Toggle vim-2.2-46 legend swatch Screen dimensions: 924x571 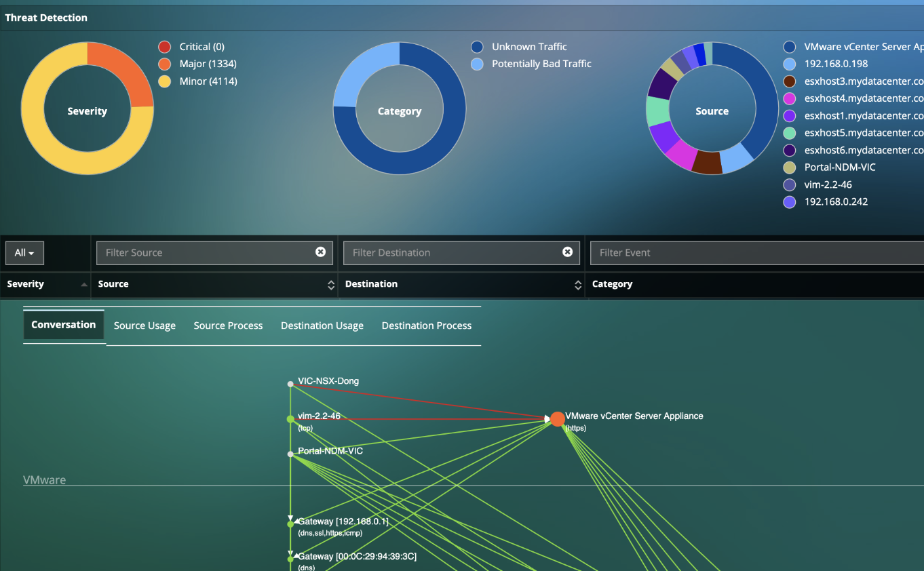pos(789,184)
